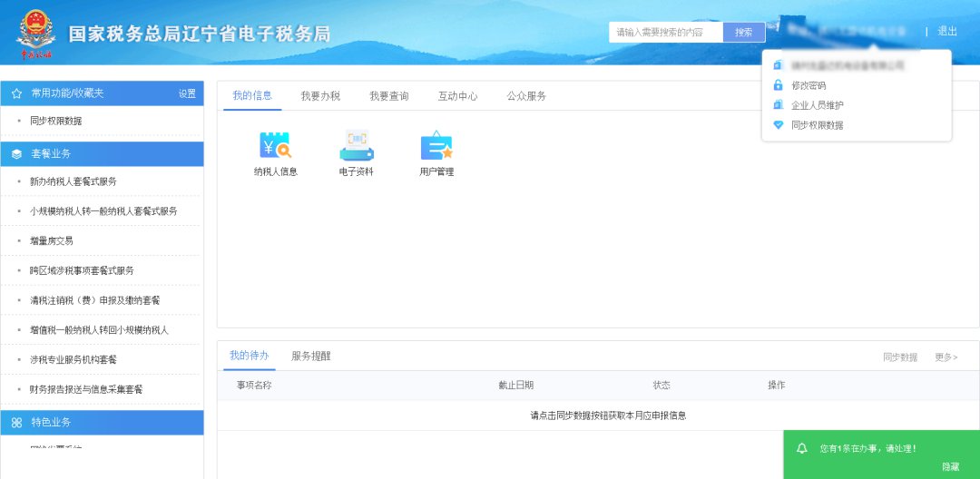Screen dimensions: 980x479
Task: Open the 用户管理 icon
Action: 436,147
